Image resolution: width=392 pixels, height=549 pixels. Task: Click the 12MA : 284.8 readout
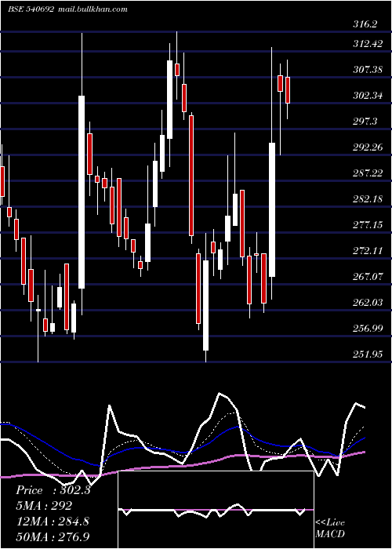click(x=53, y=522)
